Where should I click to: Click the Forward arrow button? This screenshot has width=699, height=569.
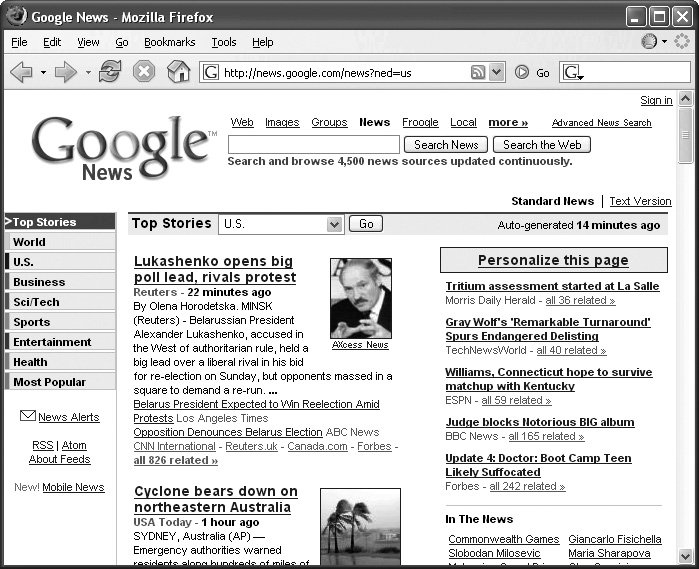[65, 72]
